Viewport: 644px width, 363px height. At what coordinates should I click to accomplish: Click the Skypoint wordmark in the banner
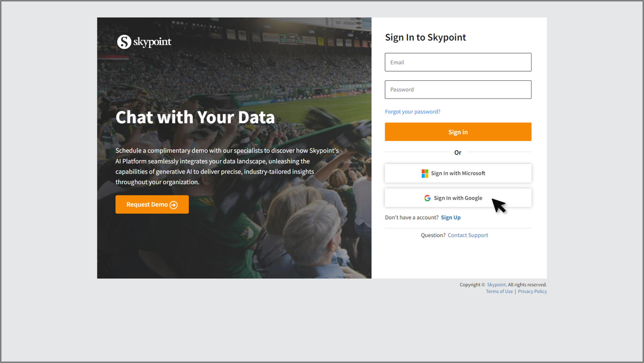point(152,42)
